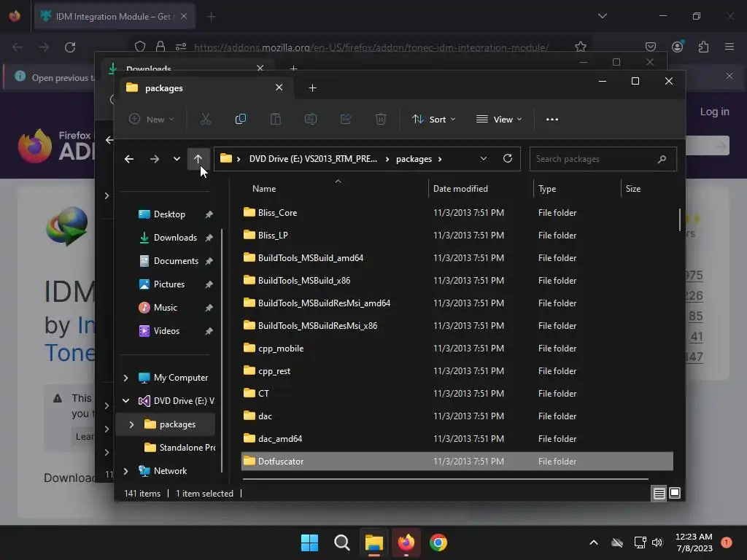
Task: Open the Sort dropdown
Action: pos(433,119)
